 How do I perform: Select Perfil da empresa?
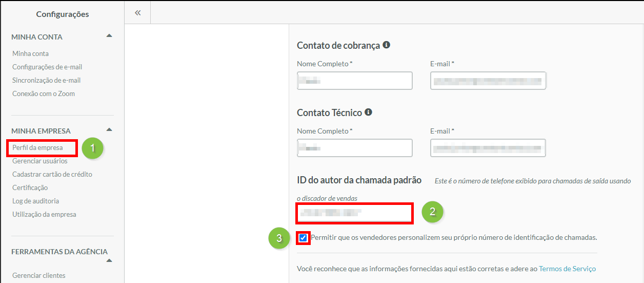[37, 147]
